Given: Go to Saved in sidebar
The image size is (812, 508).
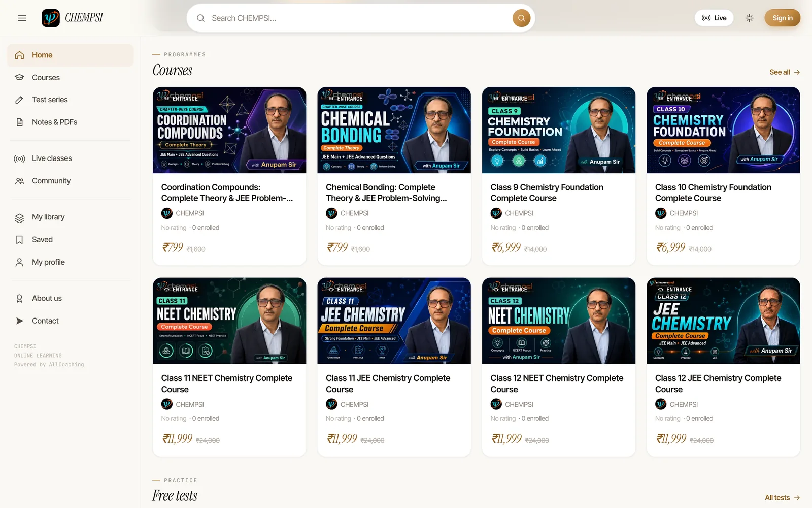Looking at the screenshot, I should click(71, 240).
